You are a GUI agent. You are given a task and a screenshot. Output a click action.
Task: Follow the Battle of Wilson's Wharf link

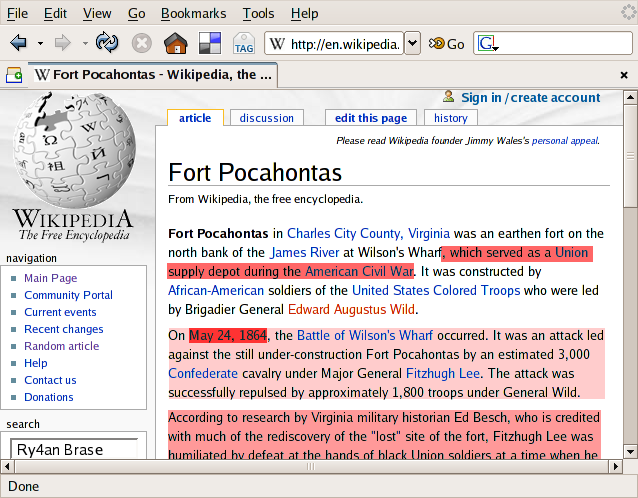click(365, 336)
